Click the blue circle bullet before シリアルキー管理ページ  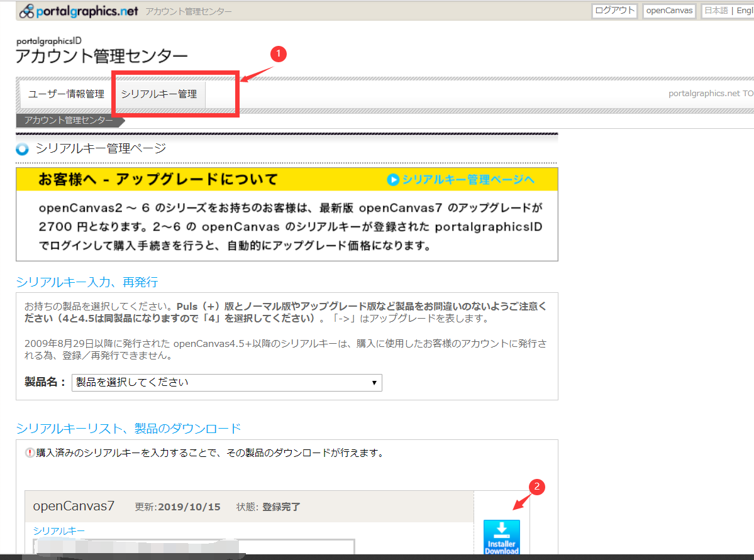coord(22,149)
